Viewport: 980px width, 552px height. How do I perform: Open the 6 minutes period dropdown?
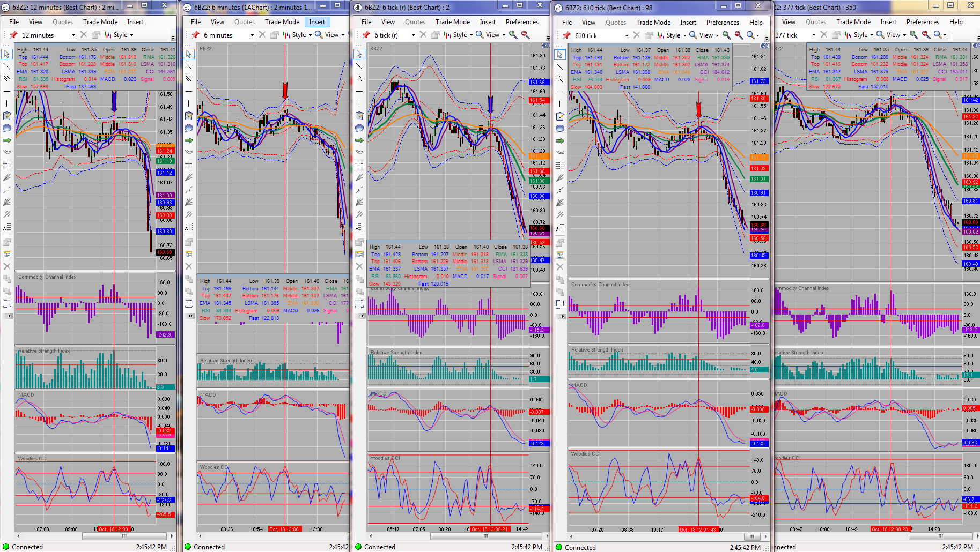click(252, 35)
